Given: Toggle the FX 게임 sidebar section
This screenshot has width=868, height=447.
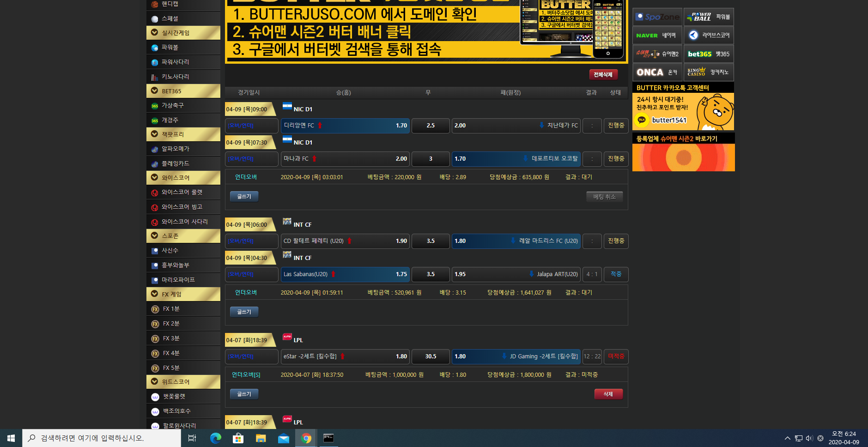Looking at the screenshot, I should click(183, 294).
